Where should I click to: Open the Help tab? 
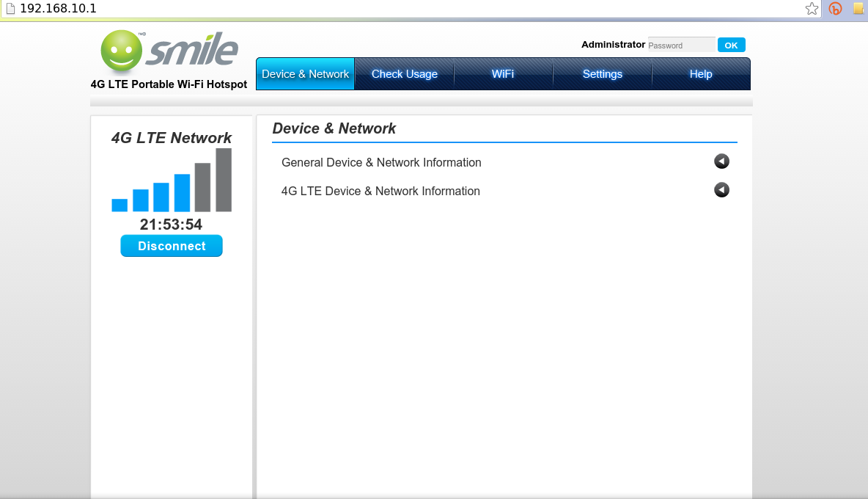click(x=701, y=73)
